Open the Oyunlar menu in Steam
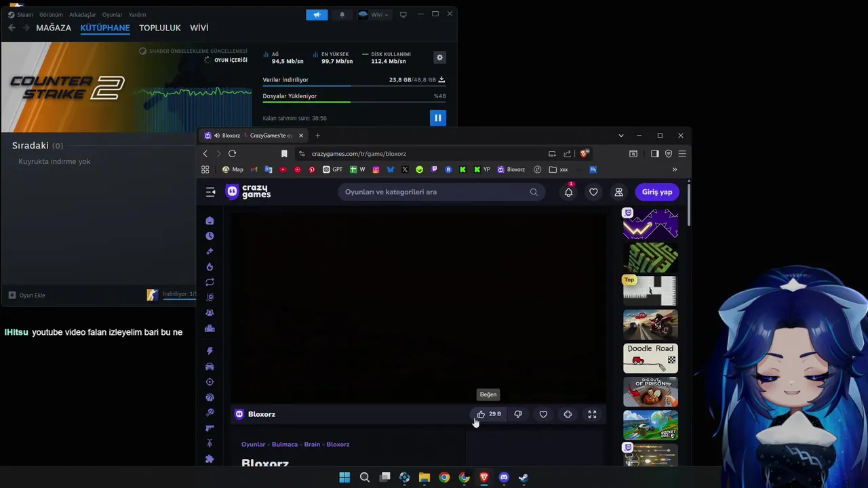The height and width of the screenshot is (488, 868). (x=113, y=14)
